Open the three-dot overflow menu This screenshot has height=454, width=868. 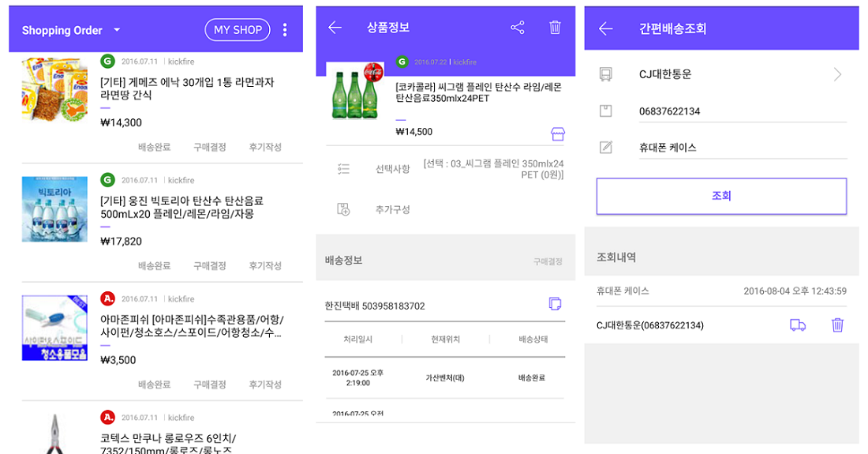click(x=285, y=30)
